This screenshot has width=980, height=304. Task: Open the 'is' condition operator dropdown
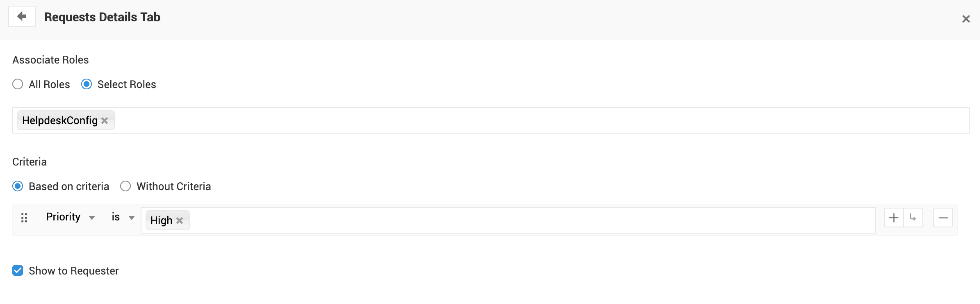click(x=123, y=217)
